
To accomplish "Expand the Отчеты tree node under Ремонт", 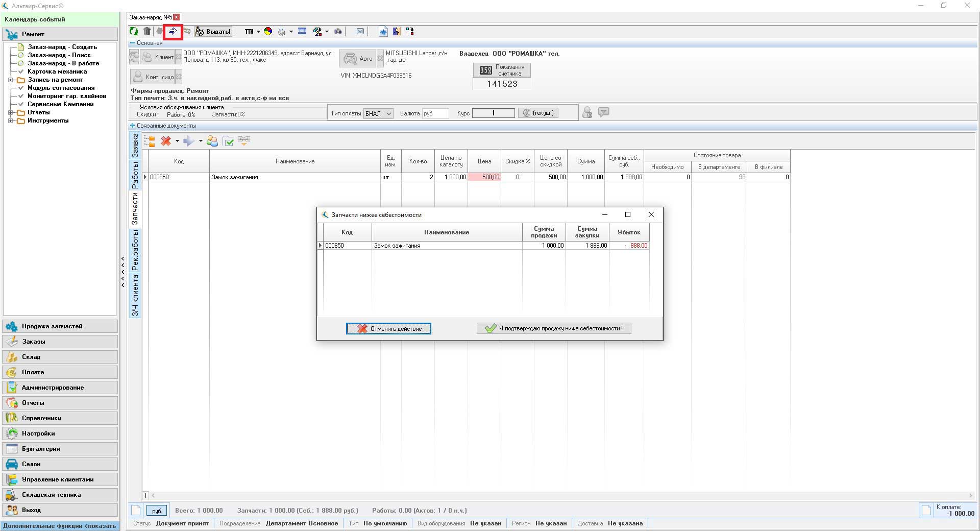I will click(x=11, y=113).
